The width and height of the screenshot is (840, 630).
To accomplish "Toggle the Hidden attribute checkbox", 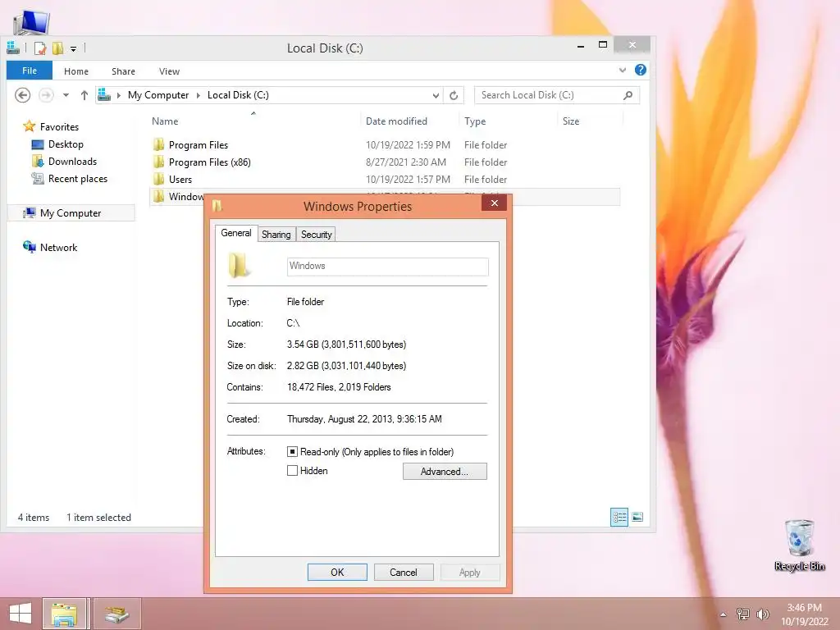I will 292,471.
